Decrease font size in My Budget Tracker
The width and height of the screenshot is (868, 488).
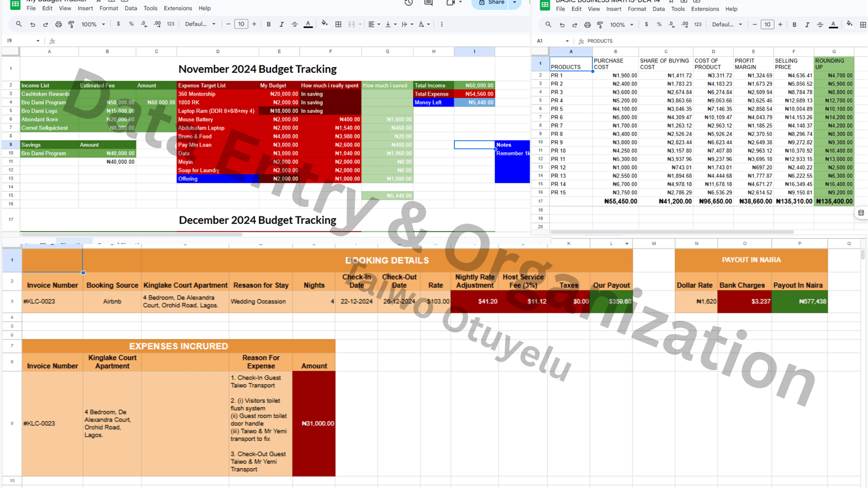[228, 24]
